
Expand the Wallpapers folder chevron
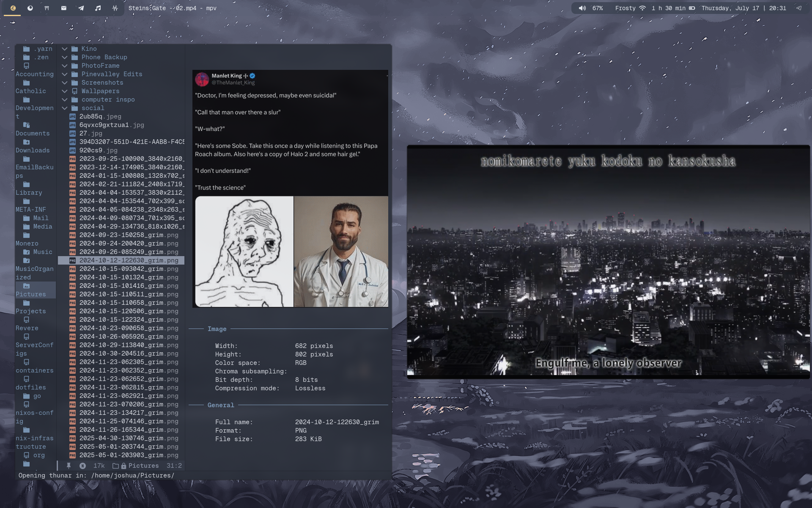tap(65, 91)
